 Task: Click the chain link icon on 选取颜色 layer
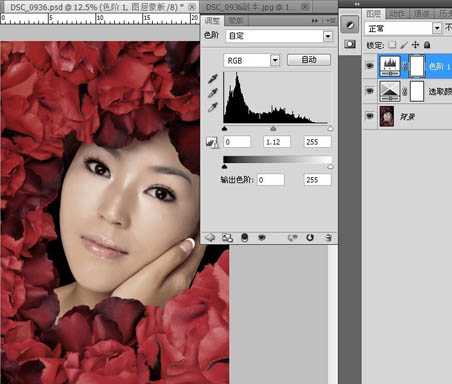click(x=405, y=91)
